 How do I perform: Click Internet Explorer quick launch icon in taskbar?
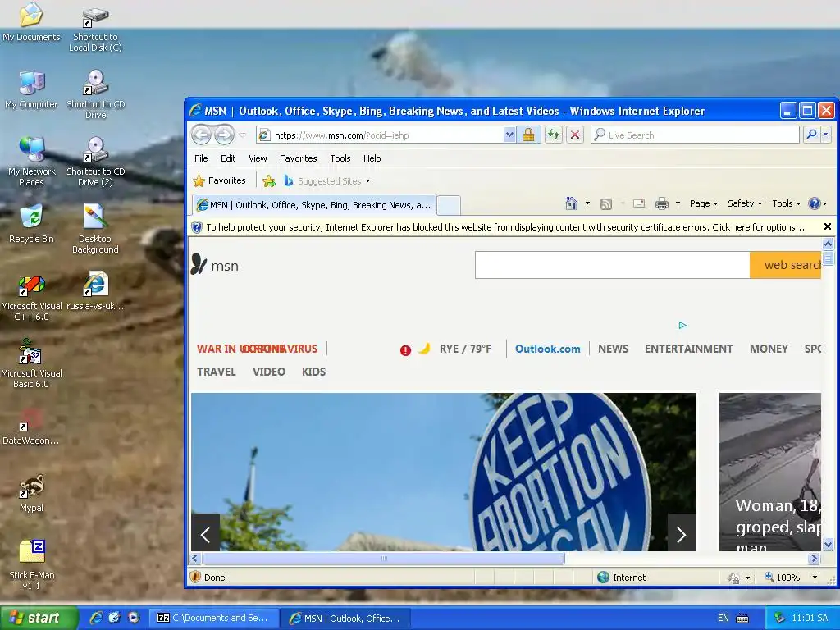tap(97, 618)
